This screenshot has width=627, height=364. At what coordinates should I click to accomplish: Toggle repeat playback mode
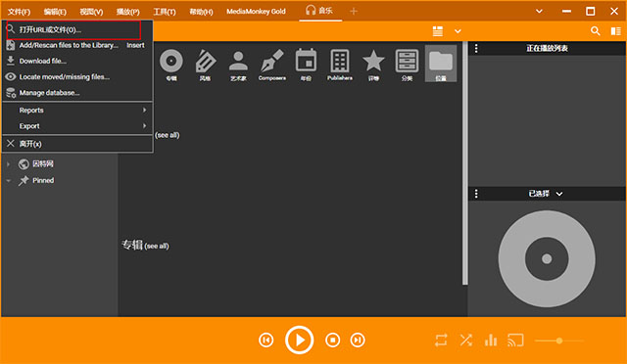click(x=441, y=341)
